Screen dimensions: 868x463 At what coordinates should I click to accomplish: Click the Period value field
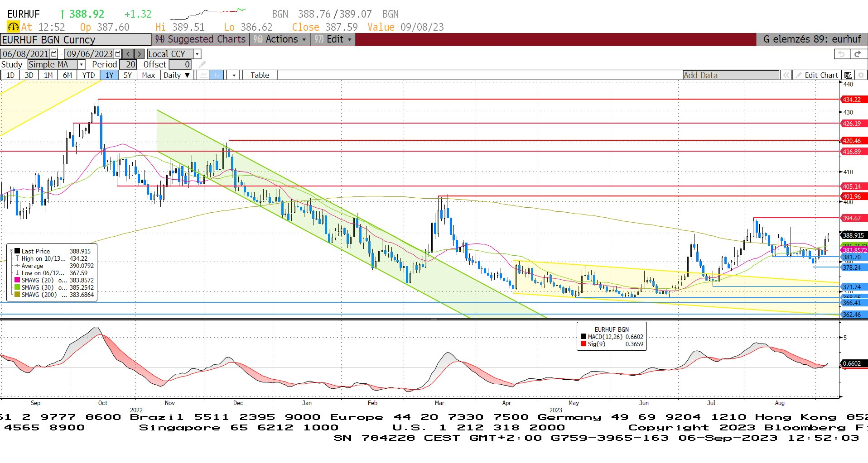[128, 64]
